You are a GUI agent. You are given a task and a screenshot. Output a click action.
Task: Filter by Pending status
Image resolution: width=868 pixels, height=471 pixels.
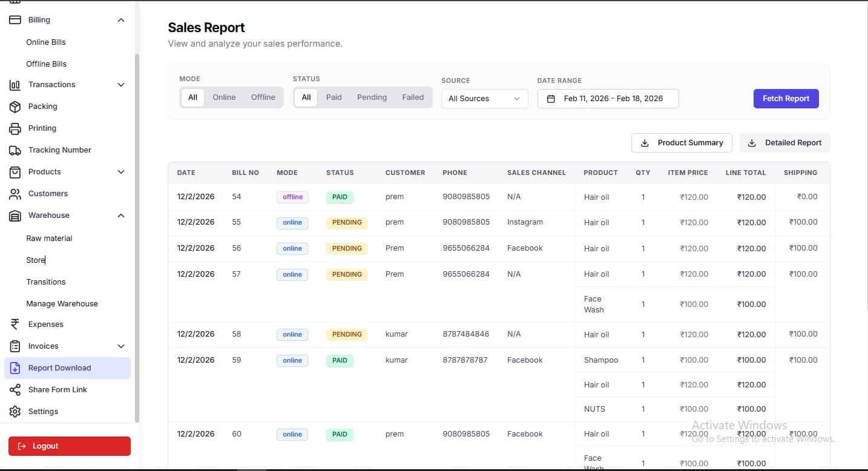click(x=372, y=97)
